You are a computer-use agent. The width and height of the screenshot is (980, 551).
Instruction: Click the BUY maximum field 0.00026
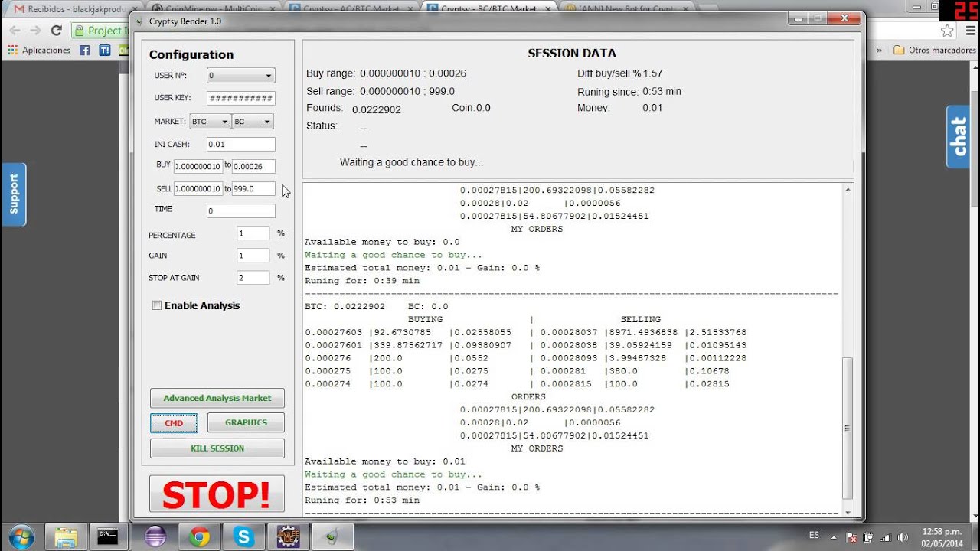click(x=253, y=166)
